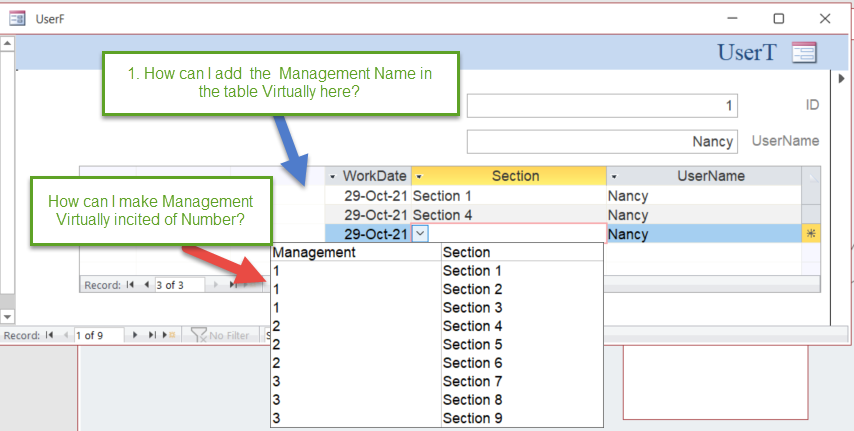Screen dimensions: 854x431
Task: Click the WorkDate cell in the Section 4 row
Action: (368, 215)
